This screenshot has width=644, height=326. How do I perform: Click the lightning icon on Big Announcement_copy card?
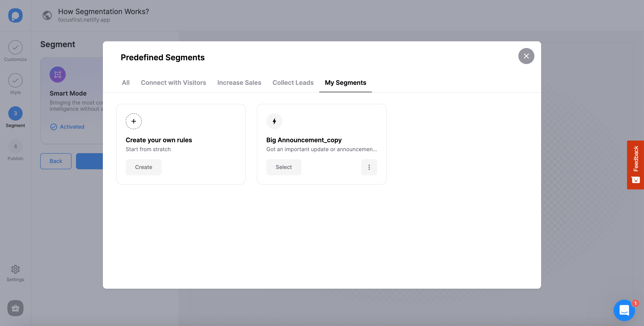274,121
